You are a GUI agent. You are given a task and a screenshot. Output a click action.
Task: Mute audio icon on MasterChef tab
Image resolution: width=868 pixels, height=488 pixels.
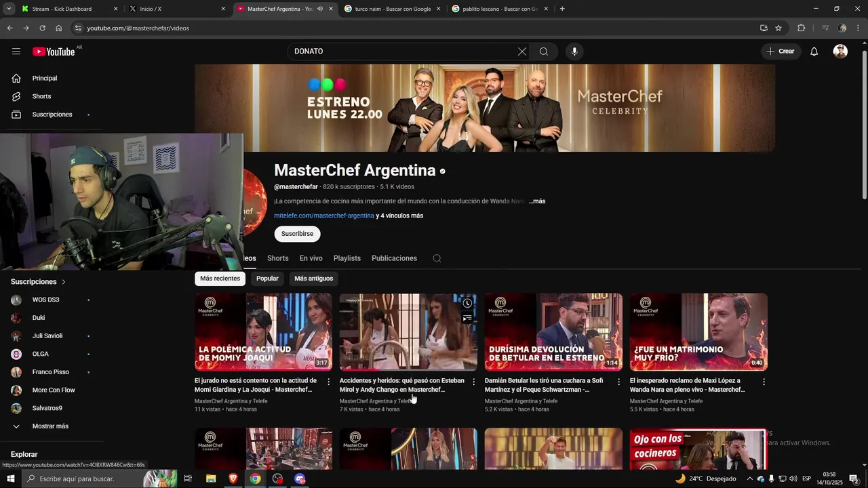(320, 9)
